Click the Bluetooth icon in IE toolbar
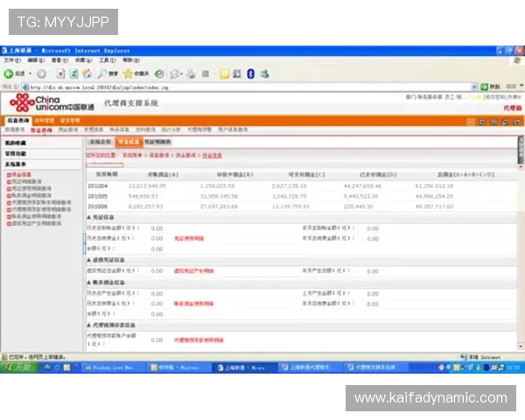The width and height of the screenshot is (525, 420). pos(250,73)
